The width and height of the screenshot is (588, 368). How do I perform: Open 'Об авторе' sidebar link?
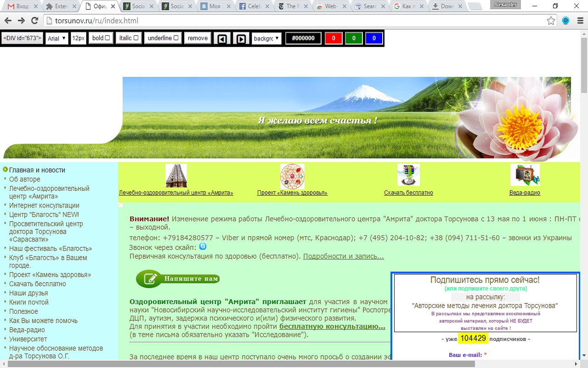click(x=25, y=179)
